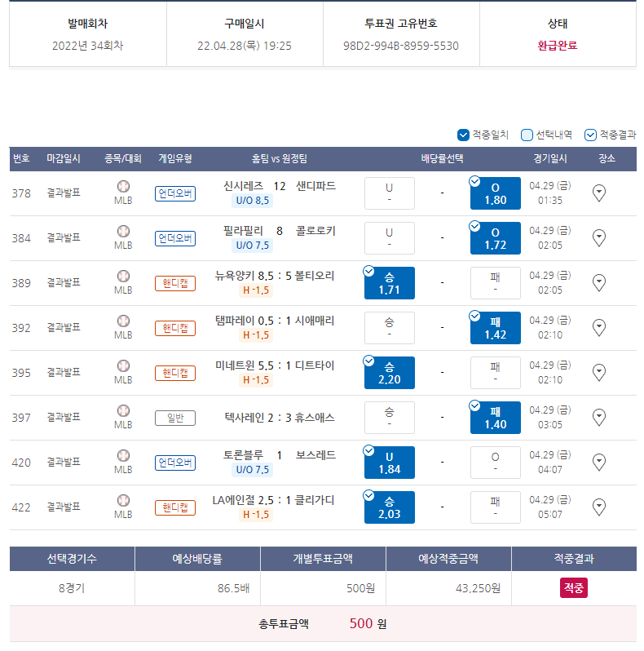Click baseball MLB icon in row 389
The width and height of the screenshot is (644, 651).
pyautogui.click(x=123, y=276)
